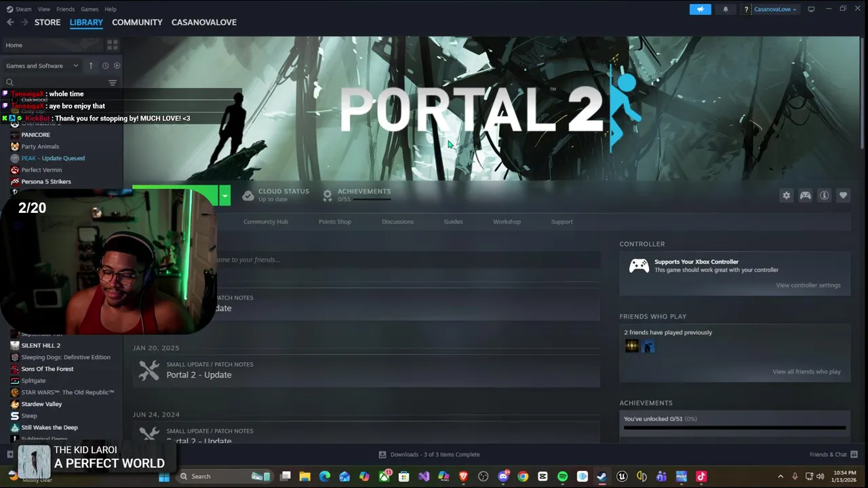Click View controller settings
868x488 pixels.
(808, 285)
